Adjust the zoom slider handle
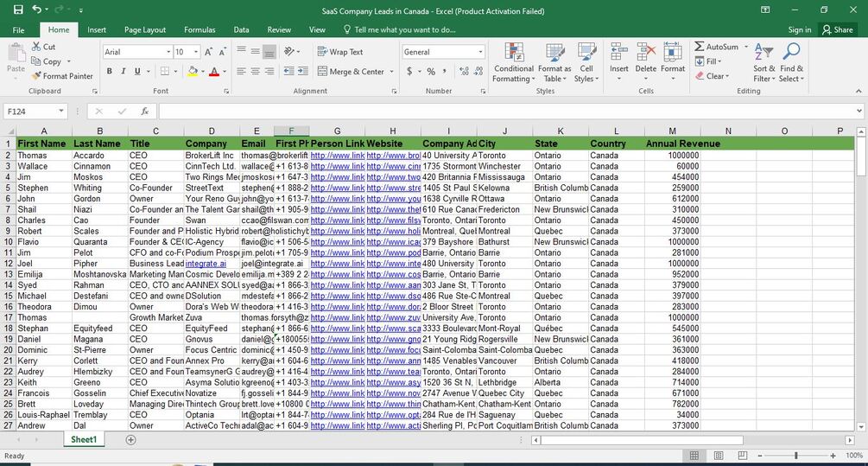 click(x=796, y=456)
